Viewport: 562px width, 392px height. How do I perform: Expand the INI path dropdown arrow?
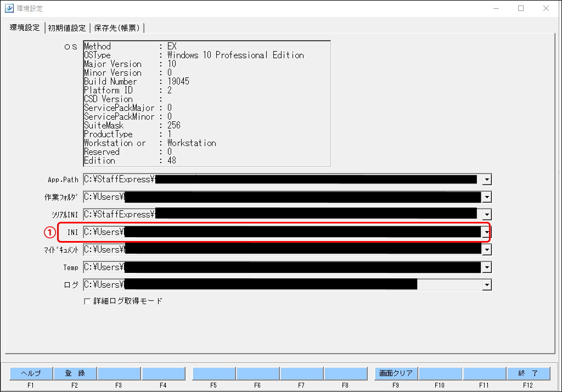click(487, 232)
